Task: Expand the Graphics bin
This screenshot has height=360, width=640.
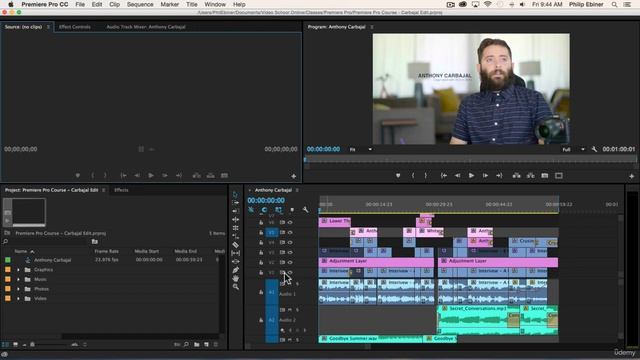Action: point(18,270)
